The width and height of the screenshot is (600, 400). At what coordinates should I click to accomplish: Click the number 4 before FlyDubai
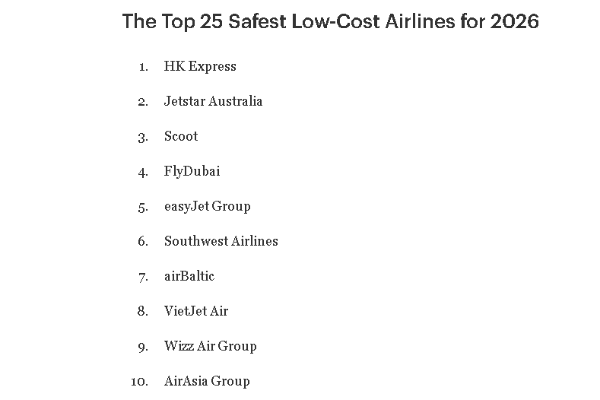(143, 172)
